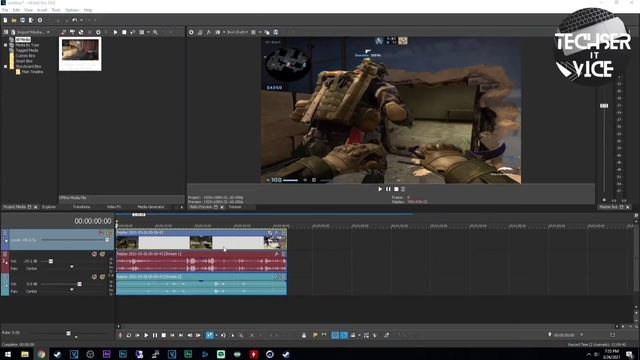
Task: Undo the last action
Action: [74, 20]
